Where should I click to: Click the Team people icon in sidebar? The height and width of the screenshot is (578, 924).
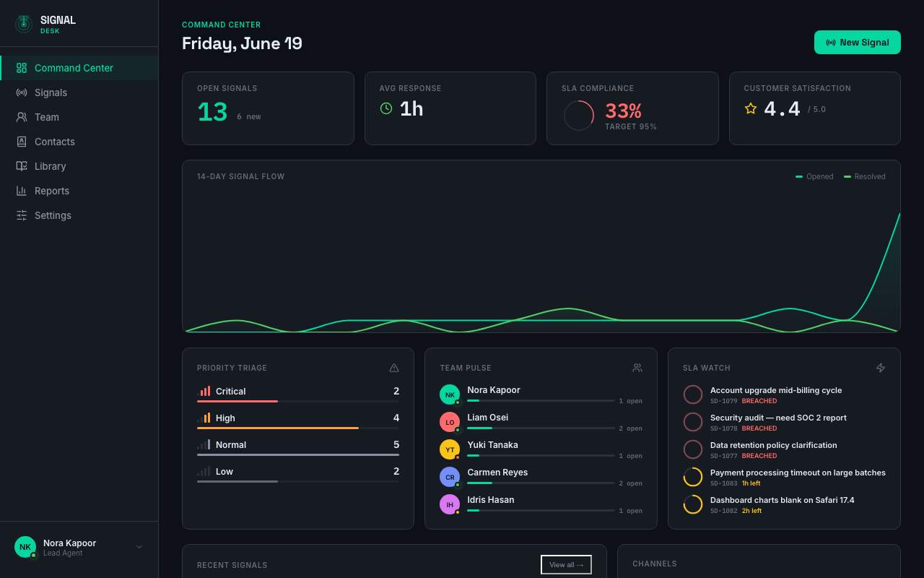22,117
